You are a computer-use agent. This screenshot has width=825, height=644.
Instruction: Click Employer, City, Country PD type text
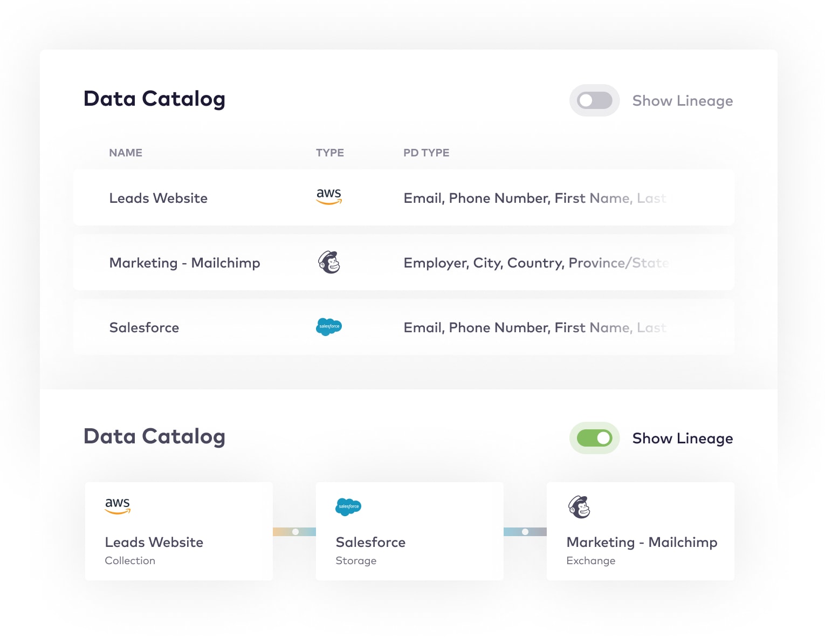[x=537, y=263]
